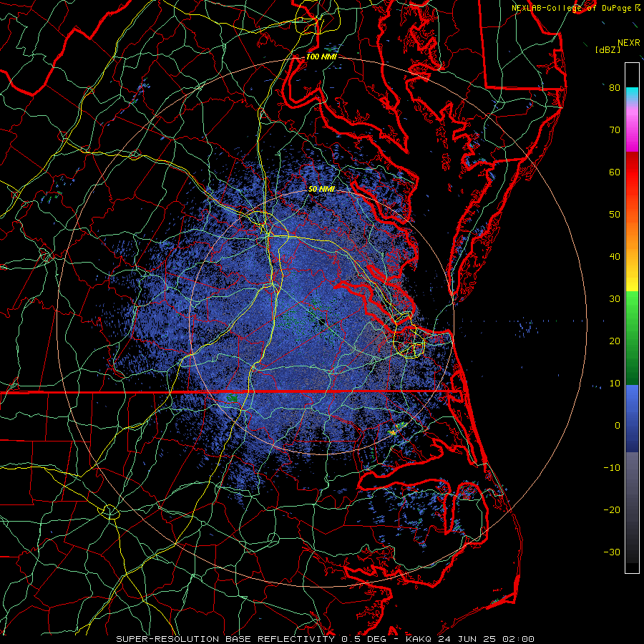644x644 pixels.
Task: Click the 30 value on the dBZ scale
Action: click(x=615, y=299)
